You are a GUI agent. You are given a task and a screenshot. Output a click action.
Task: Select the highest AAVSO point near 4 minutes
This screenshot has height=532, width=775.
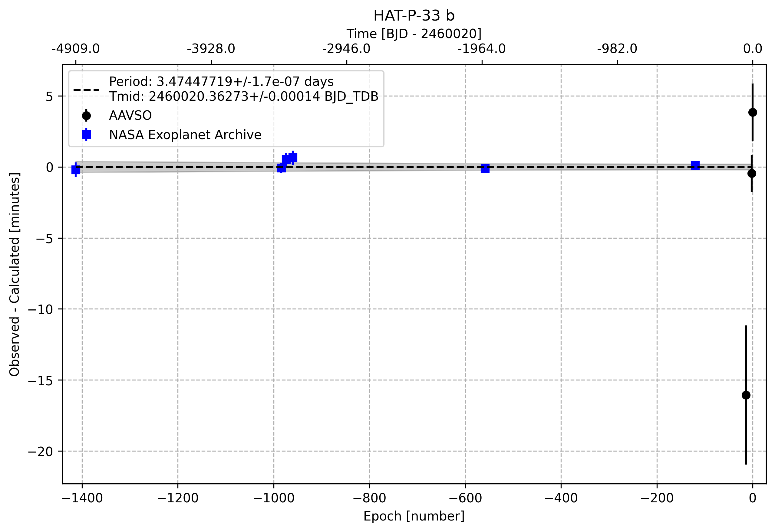(753, 112)
